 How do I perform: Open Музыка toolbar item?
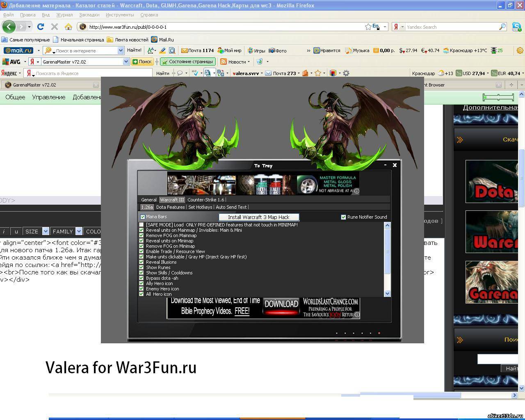(357, 50)
